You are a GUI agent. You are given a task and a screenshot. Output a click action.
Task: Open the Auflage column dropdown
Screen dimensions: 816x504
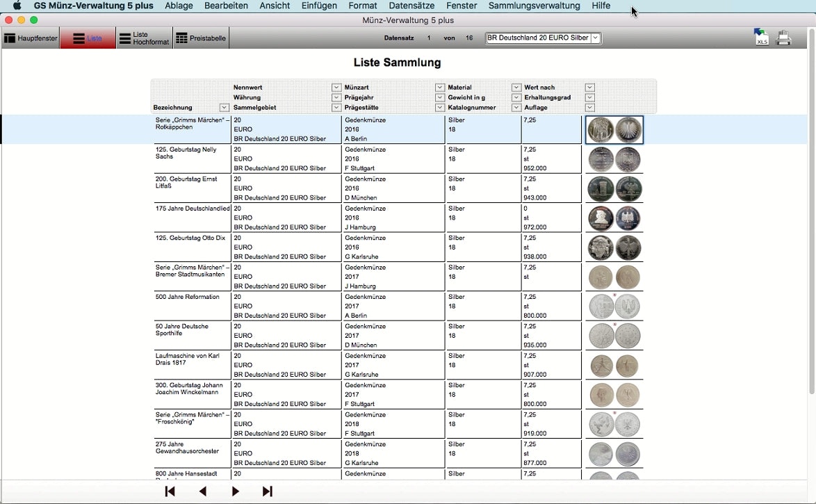point(589,108)
